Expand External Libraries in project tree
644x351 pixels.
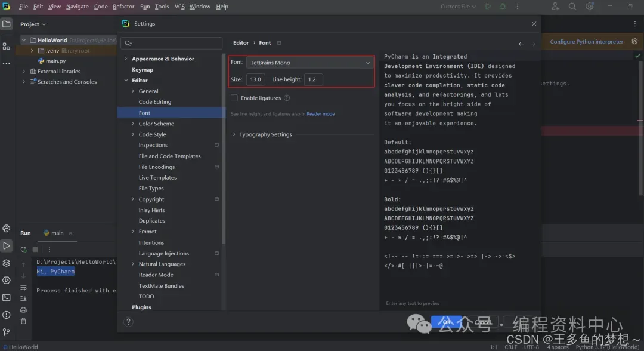23,72
